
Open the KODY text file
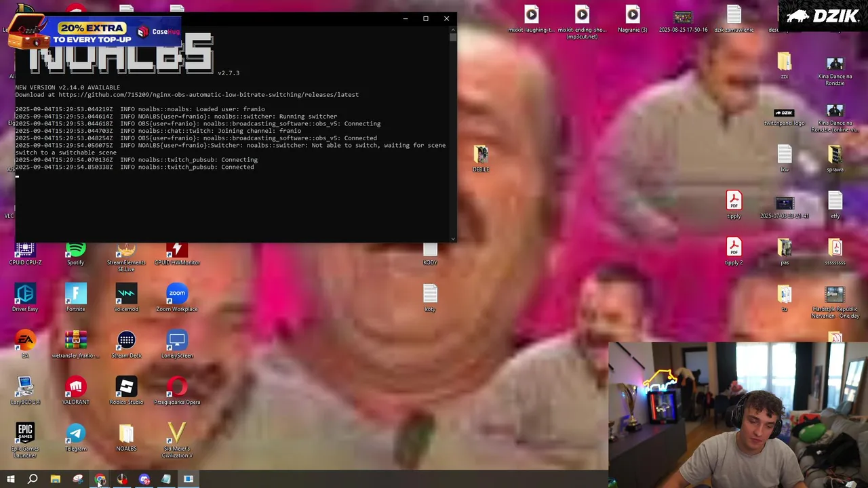(430, 253)
